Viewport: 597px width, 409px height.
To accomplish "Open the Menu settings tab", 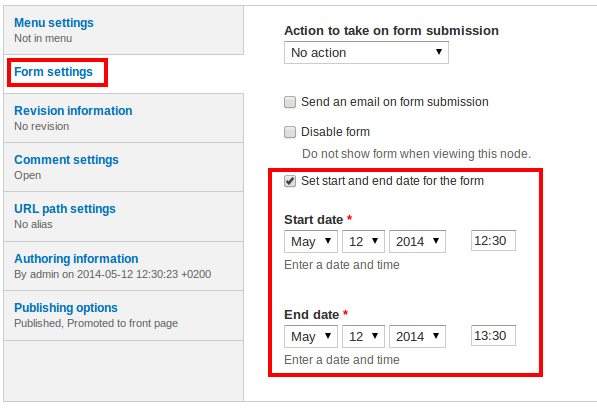I will click(x=54, y=23).
